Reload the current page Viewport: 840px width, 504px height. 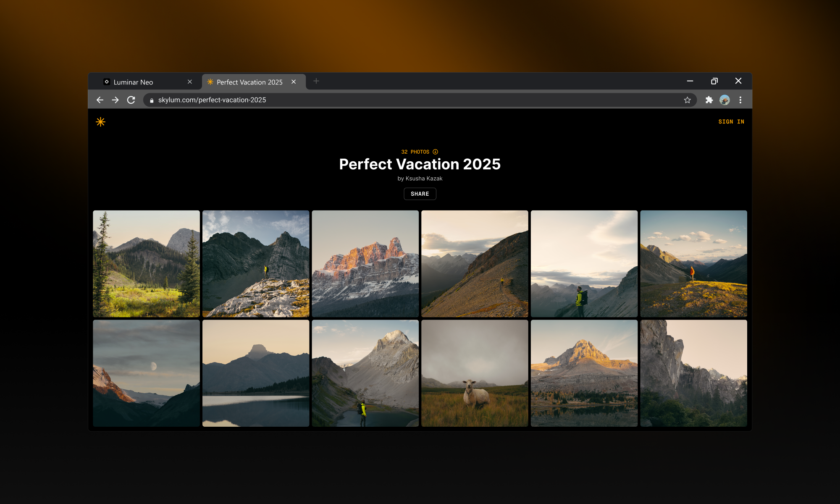[131, 100]
